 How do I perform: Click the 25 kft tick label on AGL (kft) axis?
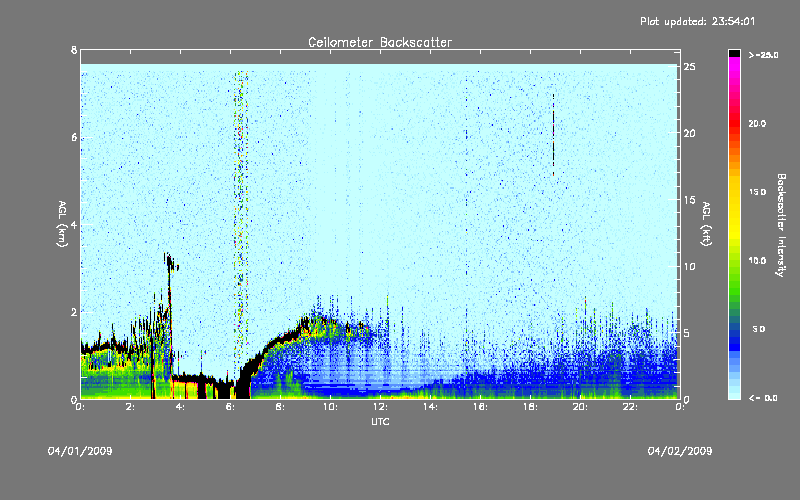tap(689, 67)
